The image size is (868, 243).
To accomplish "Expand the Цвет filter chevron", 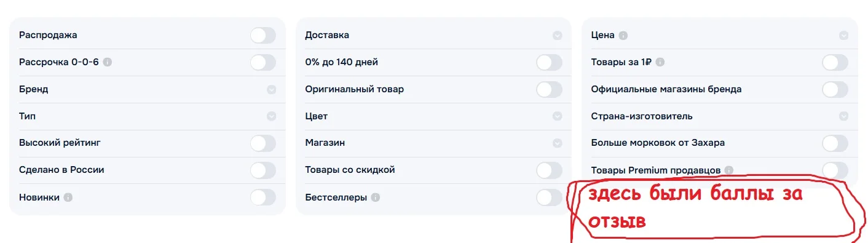I will 557,116.
